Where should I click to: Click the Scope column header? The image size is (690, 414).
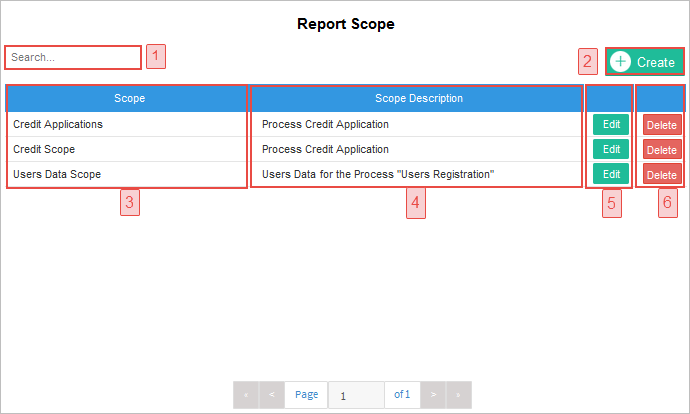click(129, 98)
